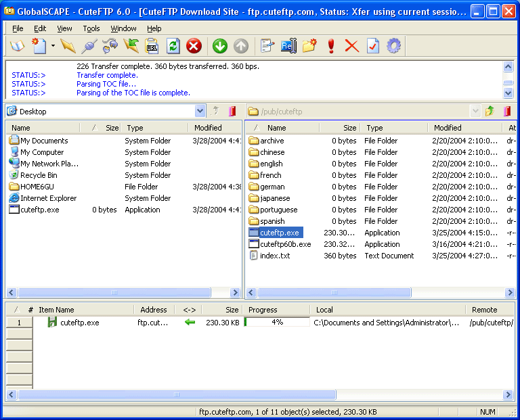Screen dimensions: 520x420
Task: Open the New icon's dropdown arrow
Action: 53,46
